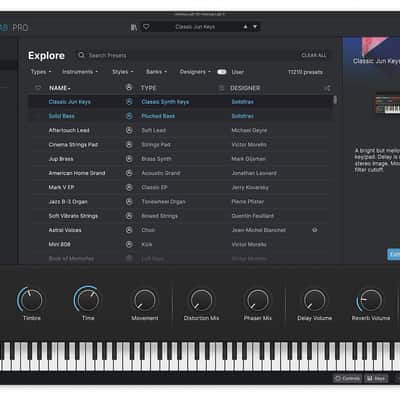Click instrument icon in Mini 808 row
Viewport: 400px width, 400px height.
pyautogui.click(x=129, y=244)
